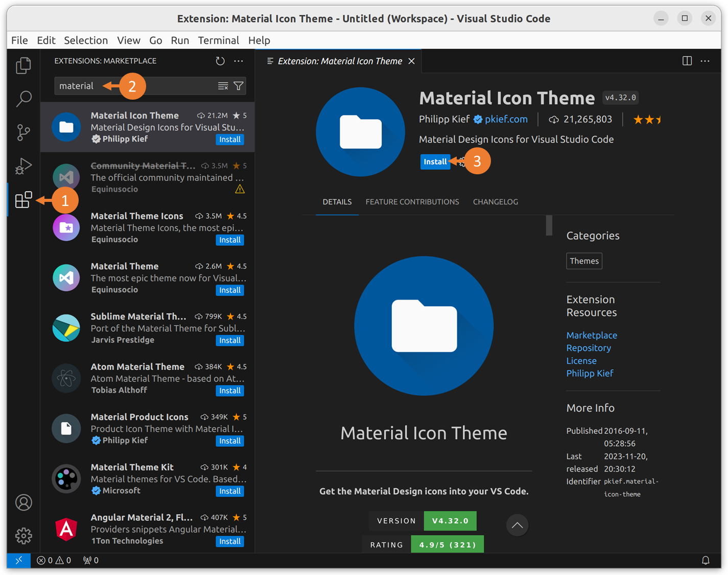The width and height of the screenshot is (728, 575).
Task: Click warning icon on Community Material Theme
Action: click(x=240, y=189)
